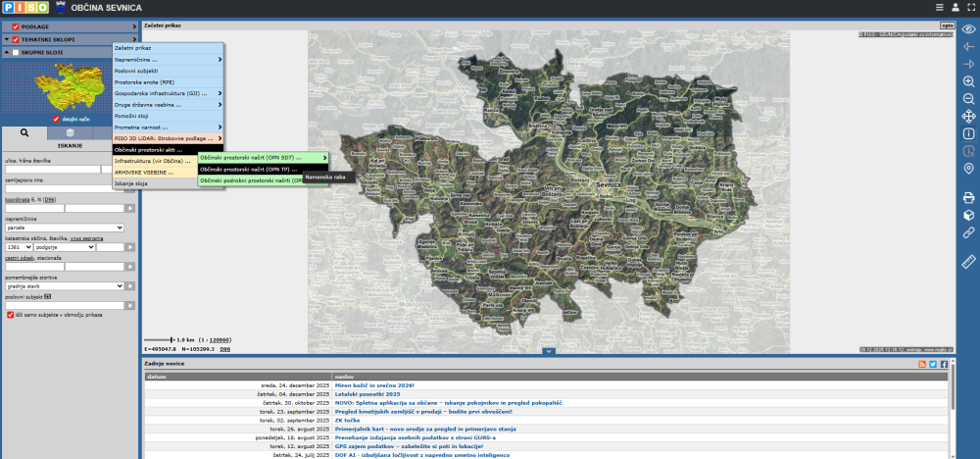Activate the info identify tool
Screen dimensions: 980x459
968,133
